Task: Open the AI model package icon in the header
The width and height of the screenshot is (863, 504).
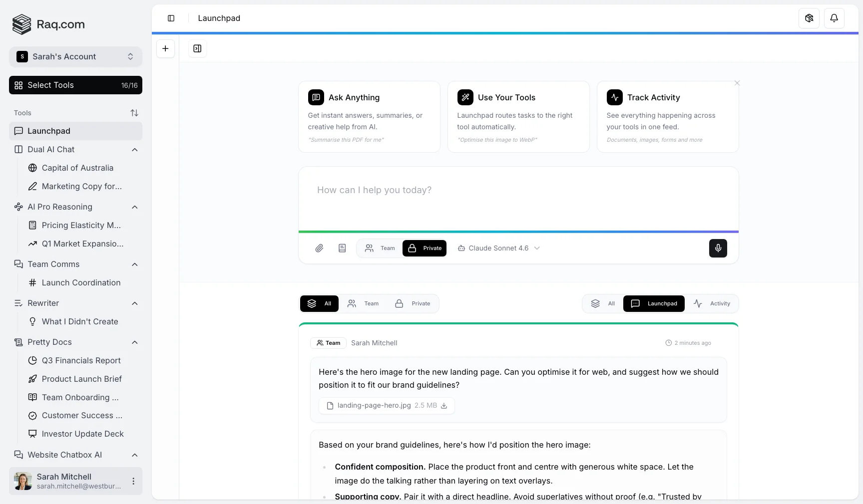Action: click(809, 18)
